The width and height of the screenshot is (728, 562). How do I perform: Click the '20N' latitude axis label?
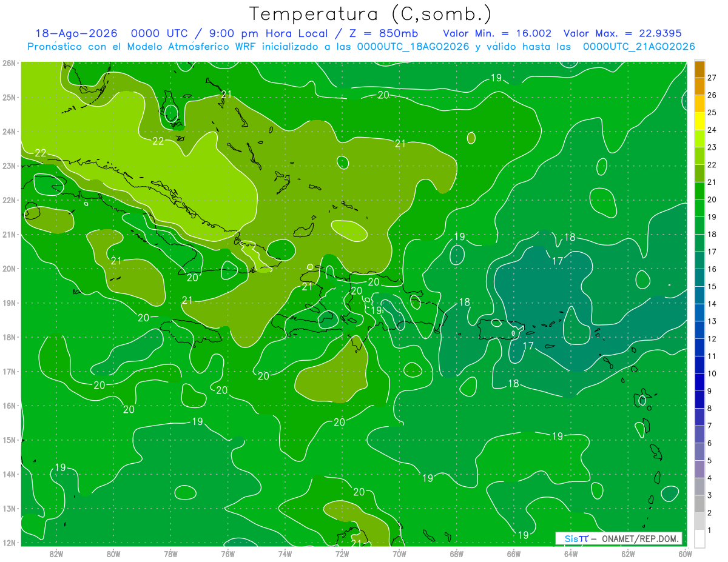9,269
